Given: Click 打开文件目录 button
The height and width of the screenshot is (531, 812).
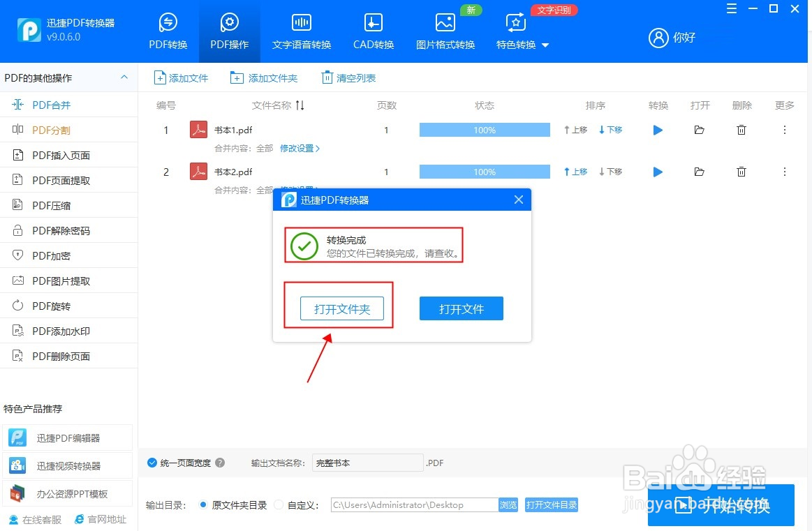Looking at the screenshot, I should click(x=552, y=504).
